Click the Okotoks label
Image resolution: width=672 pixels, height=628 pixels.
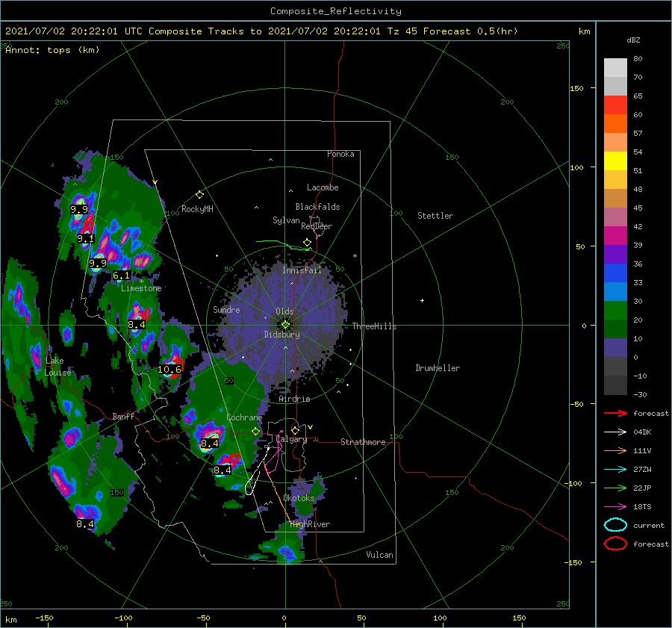(x=299, y=498)
